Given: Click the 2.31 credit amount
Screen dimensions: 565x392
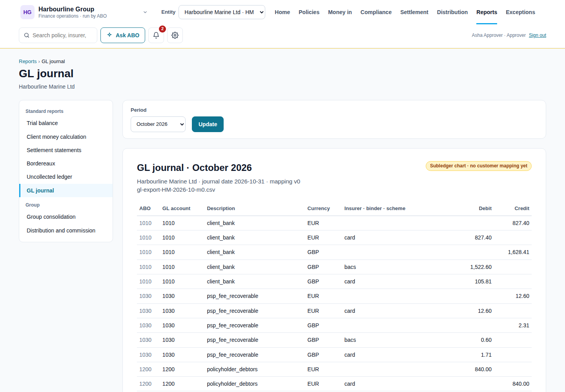Looking at the screenshot, I should (x=524, y=325).
